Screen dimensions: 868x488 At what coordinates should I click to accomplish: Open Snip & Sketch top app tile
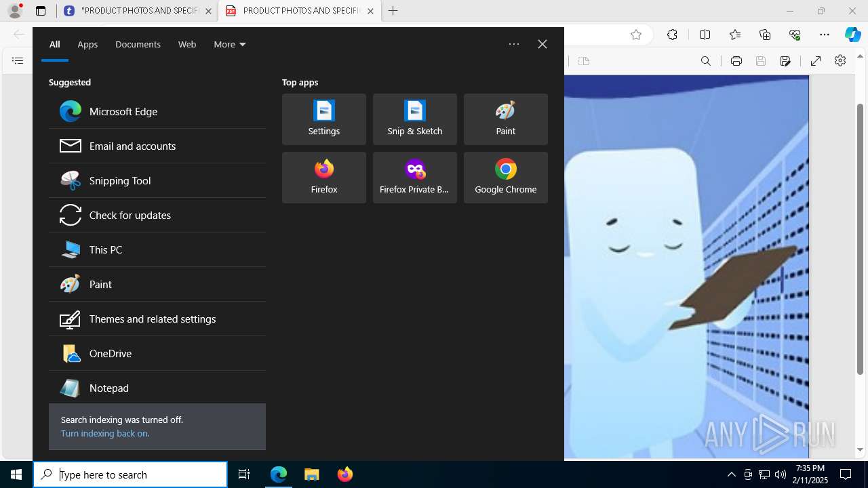tap(415, 119)
